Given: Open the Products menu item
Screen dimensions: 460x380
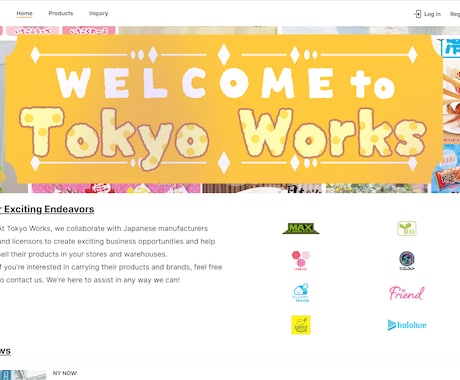Looking at the screenshot, I should pyautogui.click(x=61, y=13).
